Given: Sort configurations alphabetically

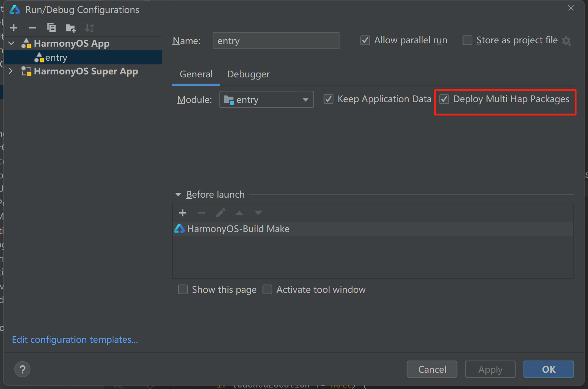Looking at the screenshot, I should [89, 28].
